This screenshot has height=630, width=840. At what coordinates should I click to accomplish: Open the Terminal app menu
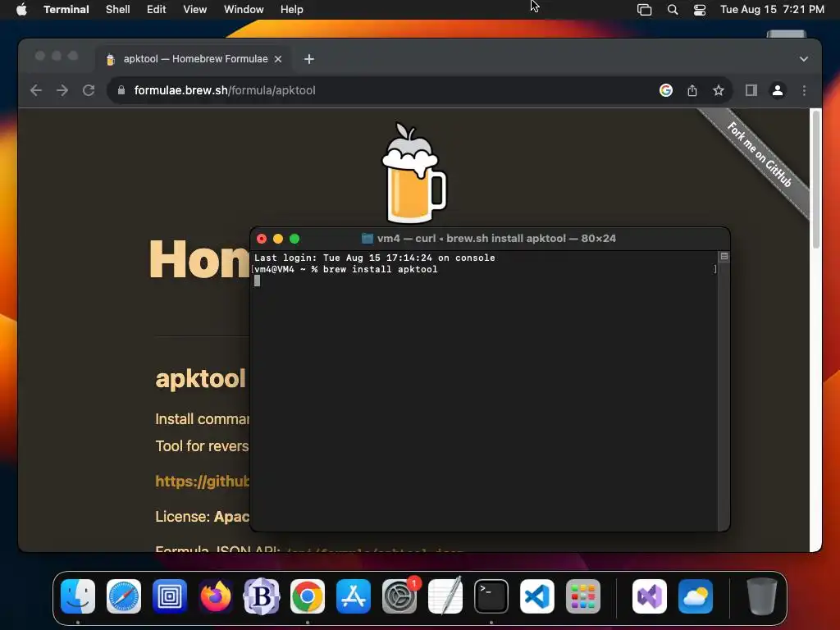pos(66,9)
